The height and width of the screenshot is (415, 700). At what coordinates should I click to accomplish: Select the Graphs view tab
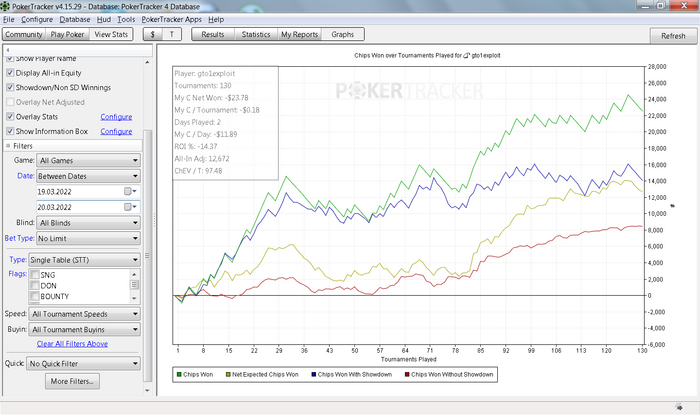coord(342,34)
